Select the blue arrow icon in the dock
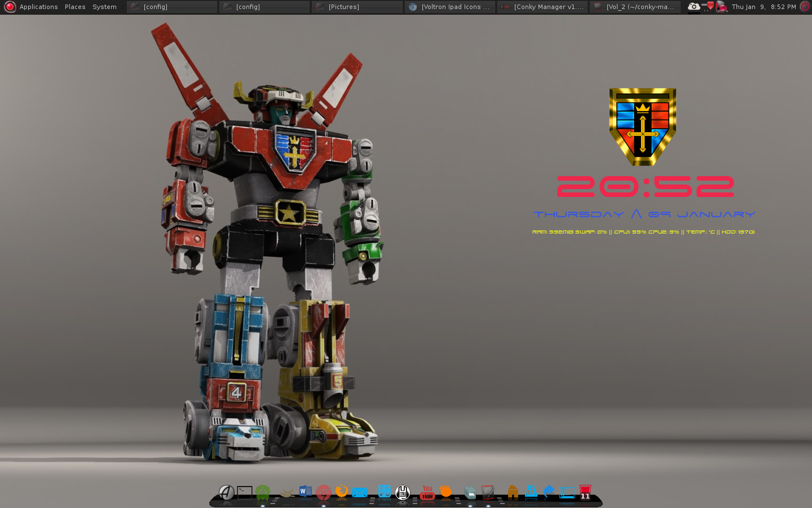The image size is (812, 508). [548, 491]
